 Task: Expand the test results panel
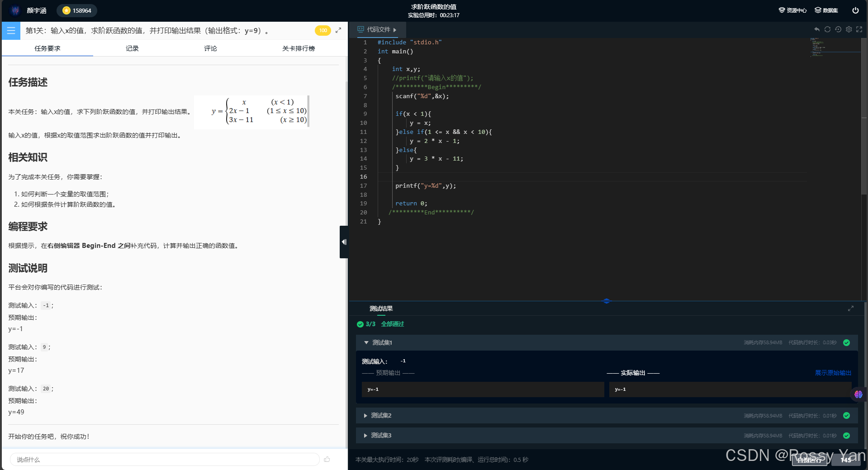851,309
